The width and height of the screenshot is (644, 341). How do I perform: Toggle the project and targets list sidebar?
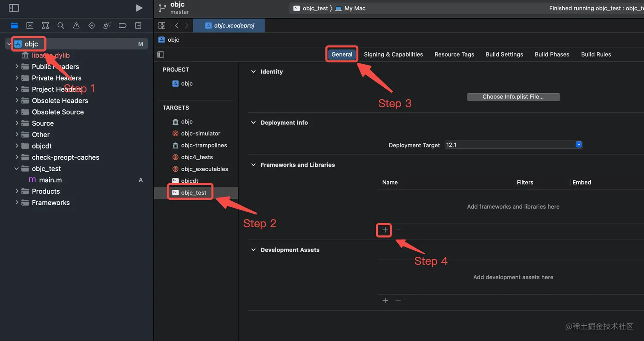(x=161, y=54)
